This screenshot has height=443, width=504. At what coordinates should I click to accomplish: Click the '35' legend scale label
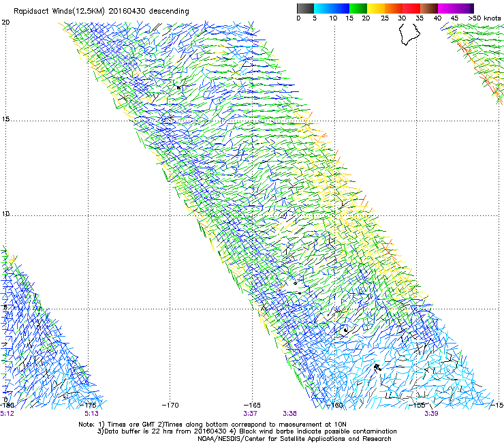420,18
